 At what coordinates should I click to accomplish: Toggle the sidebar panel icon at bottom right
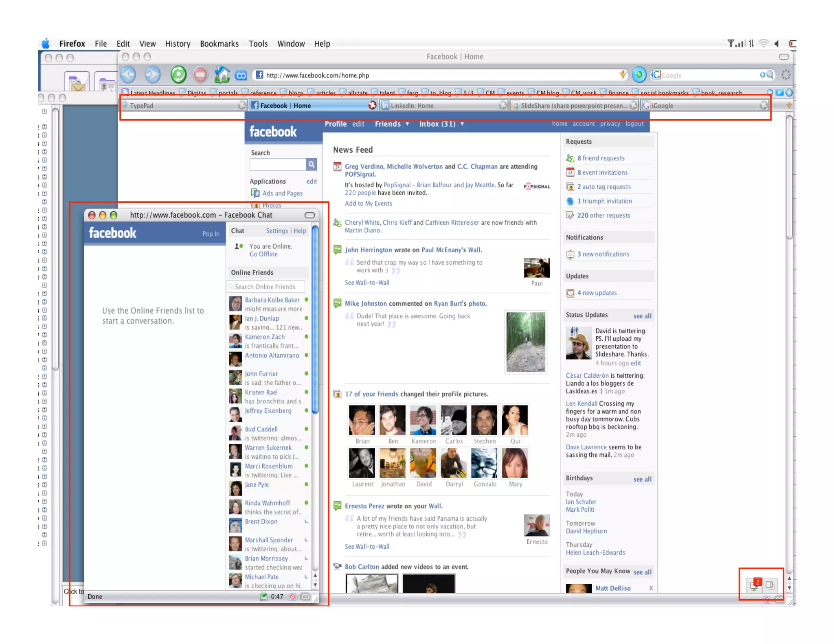pyautogui.click(x=769, y=585)
